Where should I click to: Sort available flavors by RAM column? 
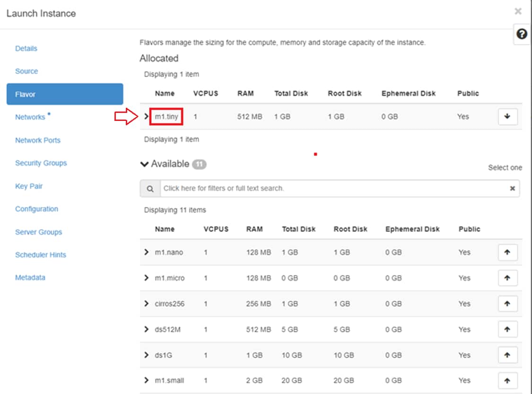(254, 229)
